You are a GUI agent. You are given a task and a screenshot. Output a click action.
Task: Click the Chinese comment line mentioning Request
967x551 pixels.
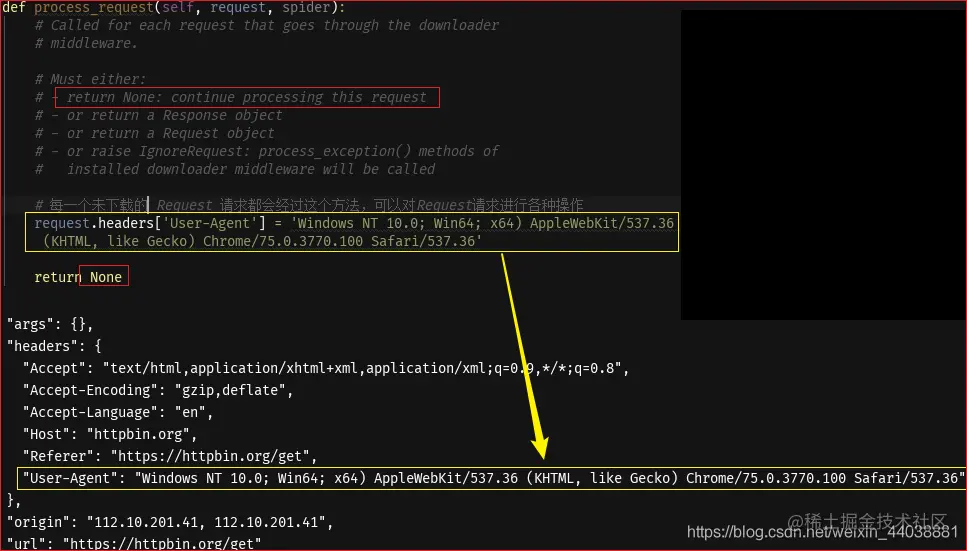(308, 205)
